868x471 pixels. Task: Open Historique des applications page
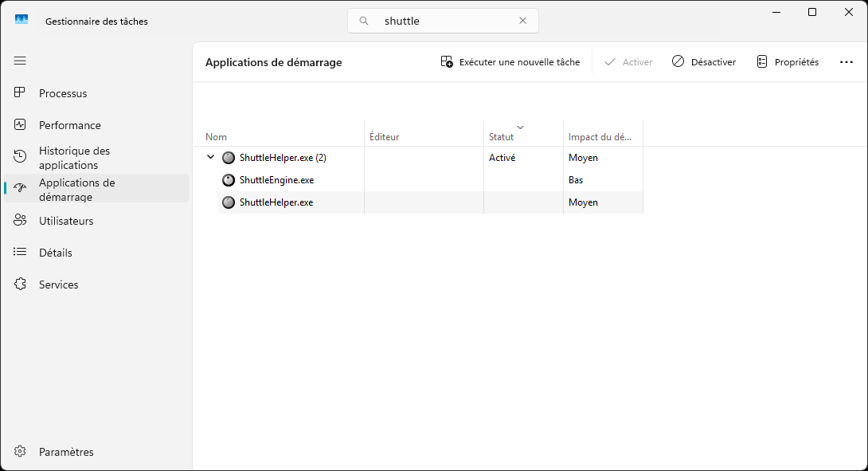pos(74,158)
